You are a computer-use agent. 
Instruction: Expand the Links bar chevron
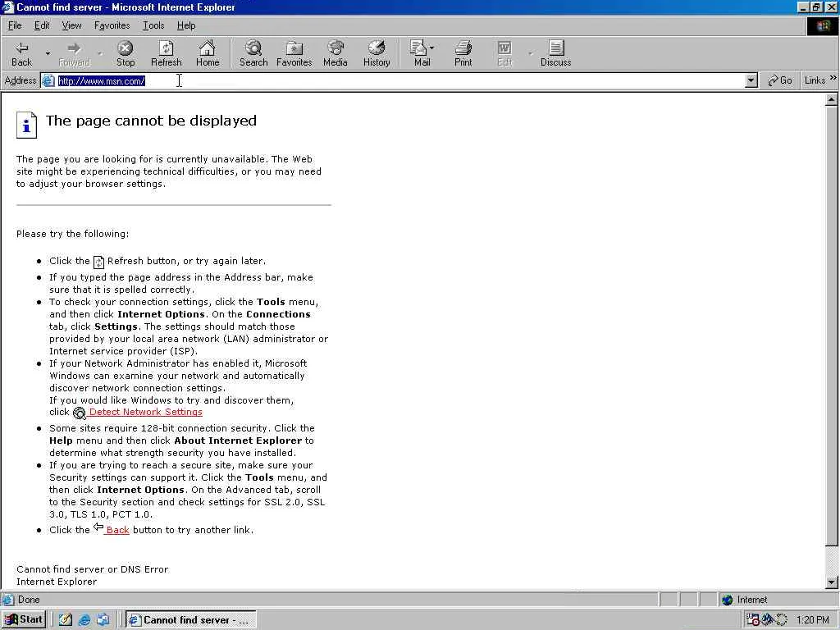point(833,78)
